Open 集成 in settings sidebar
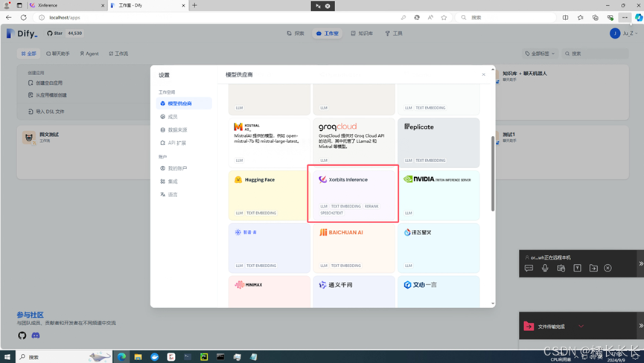Viewport: 644px width, 363px height. pos(184,181)
